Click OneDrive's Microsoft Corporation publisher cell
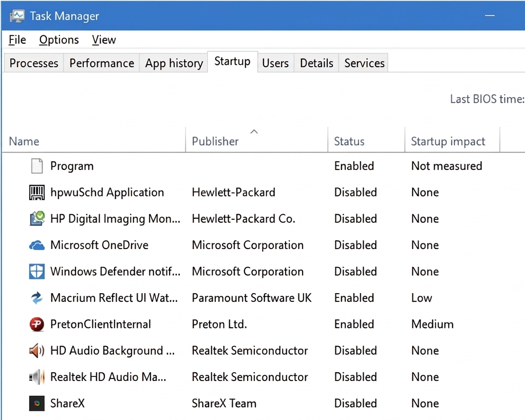This screenshot has height=420, width=525. pos(248,245)
